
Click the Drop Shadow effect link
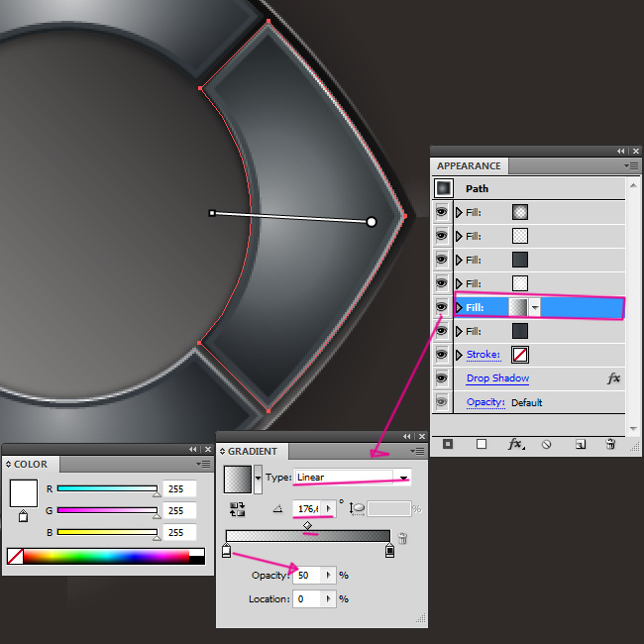point(497,378)
